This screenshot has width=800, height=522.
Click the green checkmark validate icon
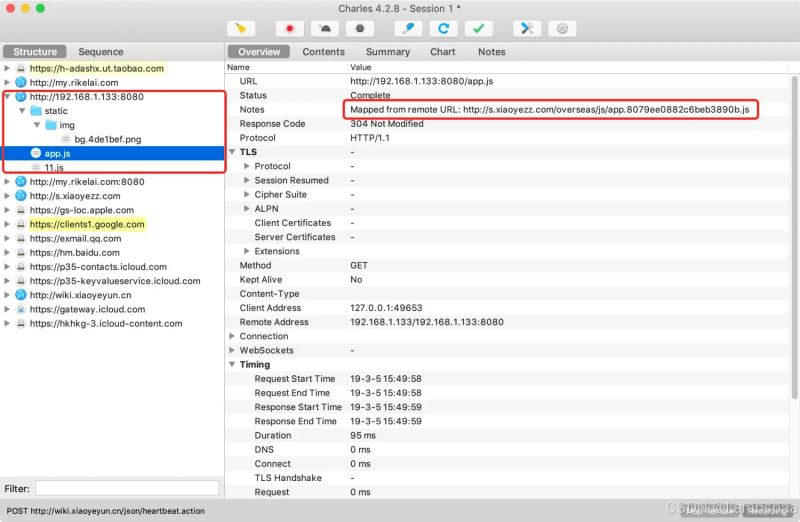(x=479, y=28)
